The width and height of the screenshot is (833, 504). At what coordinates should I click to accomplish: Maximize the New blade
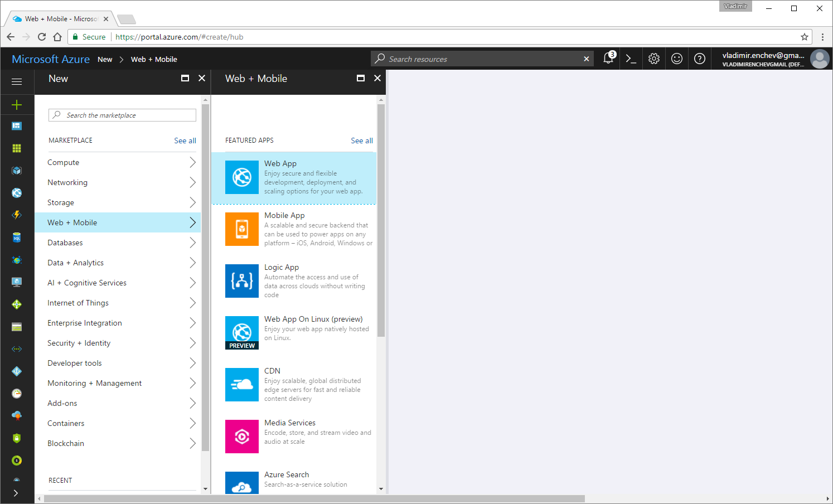click(x=185, y=78)
